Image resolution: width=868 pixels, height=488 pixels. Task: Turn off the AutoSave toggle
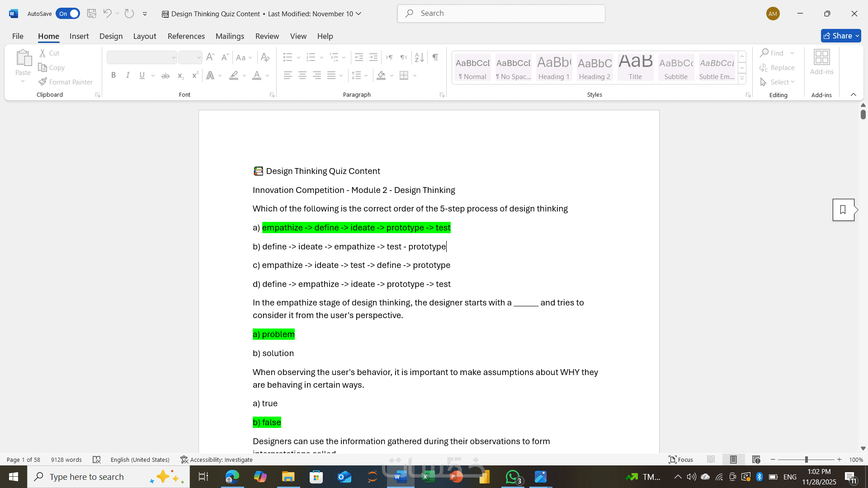(68, 14)
